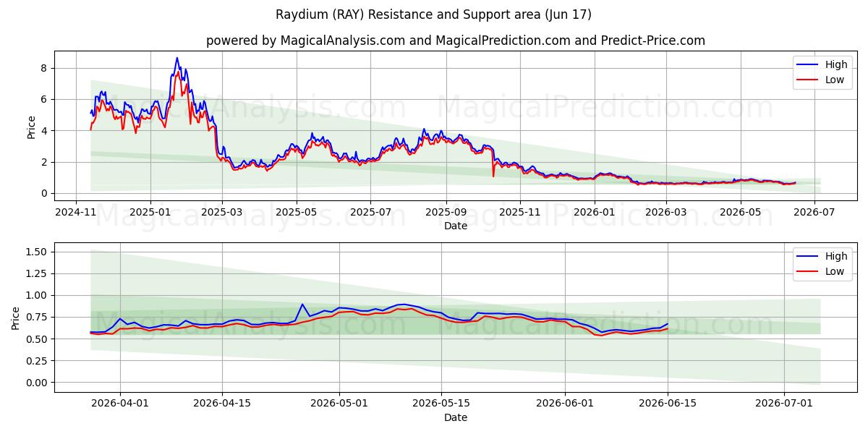The width and height of the screenshot is (868, 434).
Task: Click the bottom chart's y-axis value '0.00'
Action: [x=36, y=383]
